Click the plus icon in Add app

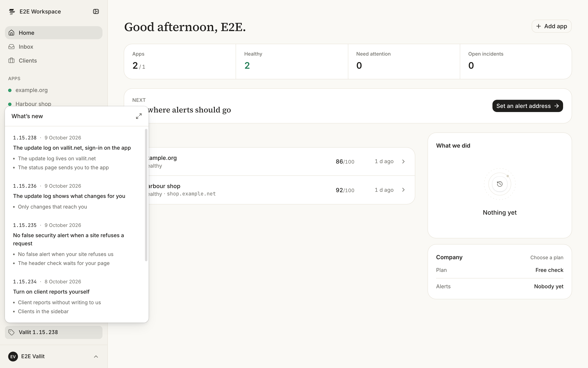tap(538, 26)
